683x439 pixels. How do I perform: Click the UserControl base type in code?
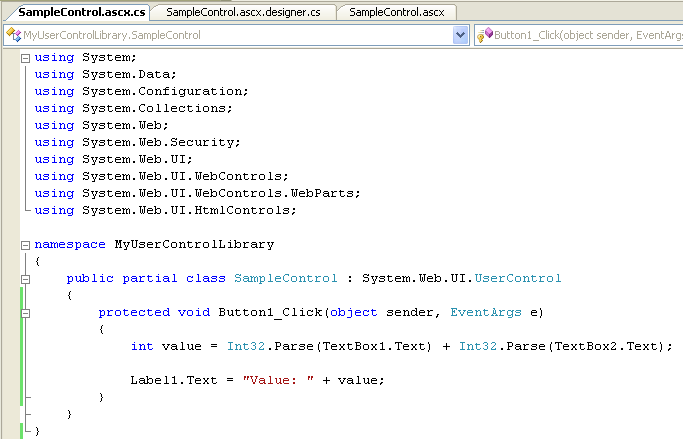tap(517, 278)
